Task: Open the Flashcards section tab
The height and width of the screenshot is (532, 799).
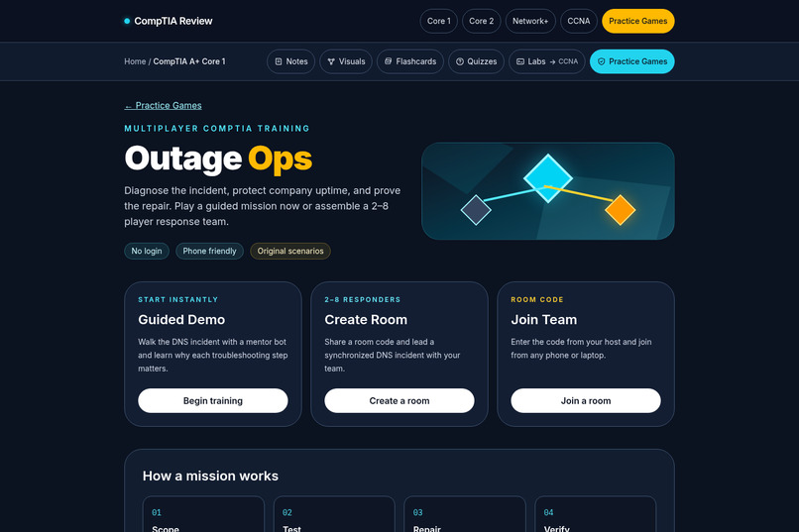Action: [x=410, y=61]
